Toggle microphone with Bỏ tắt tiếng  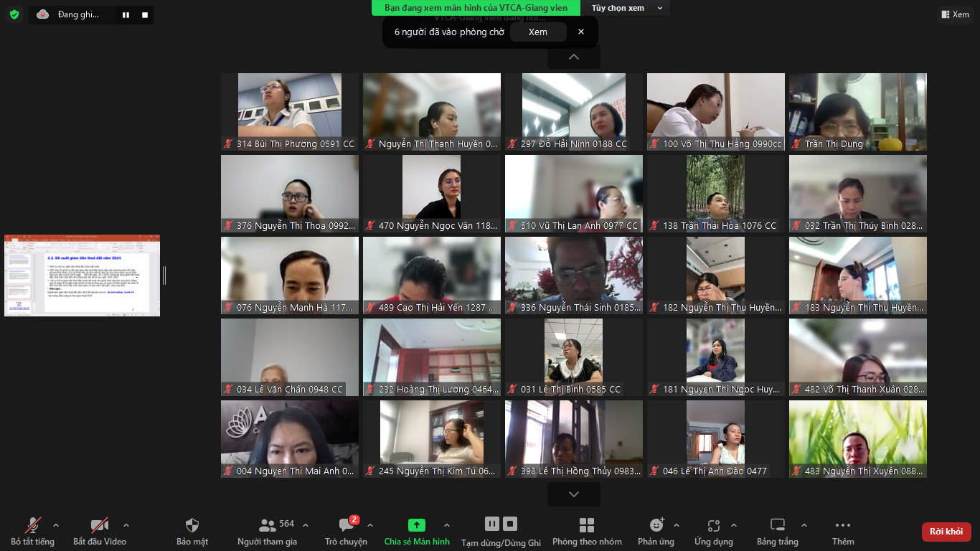(32, 531)
